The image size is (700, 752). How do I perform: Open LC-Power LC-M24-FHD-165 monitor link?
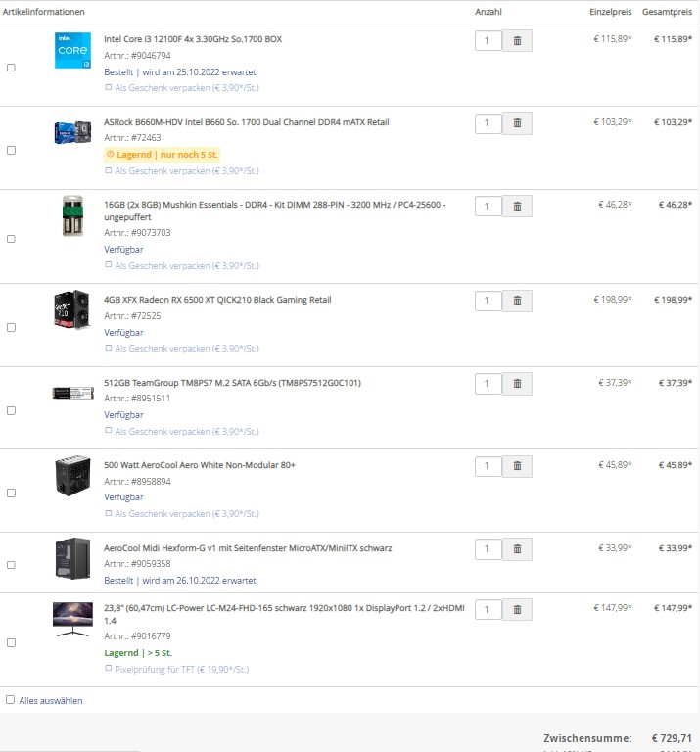(284, 614)
